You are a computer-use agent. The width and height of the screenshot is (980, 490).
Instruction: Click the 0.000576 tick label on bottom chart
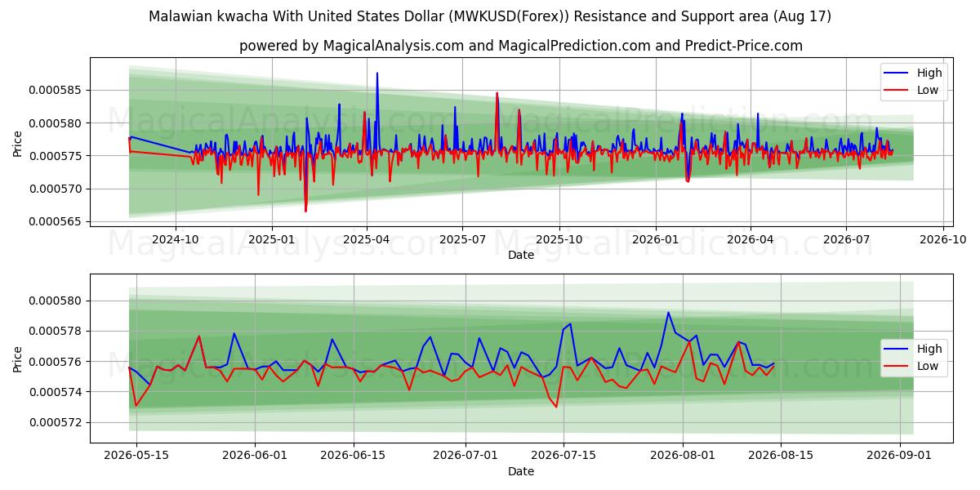56,362
